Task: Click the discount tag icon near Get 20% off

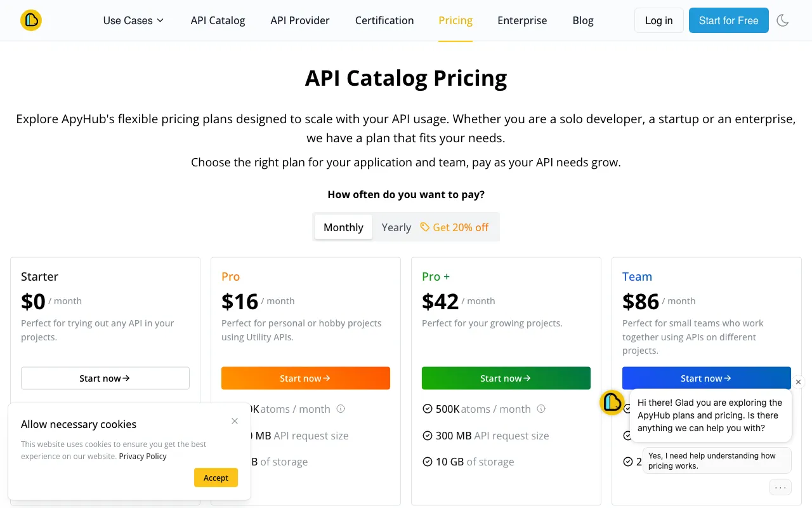Action: tap(425, 227)
